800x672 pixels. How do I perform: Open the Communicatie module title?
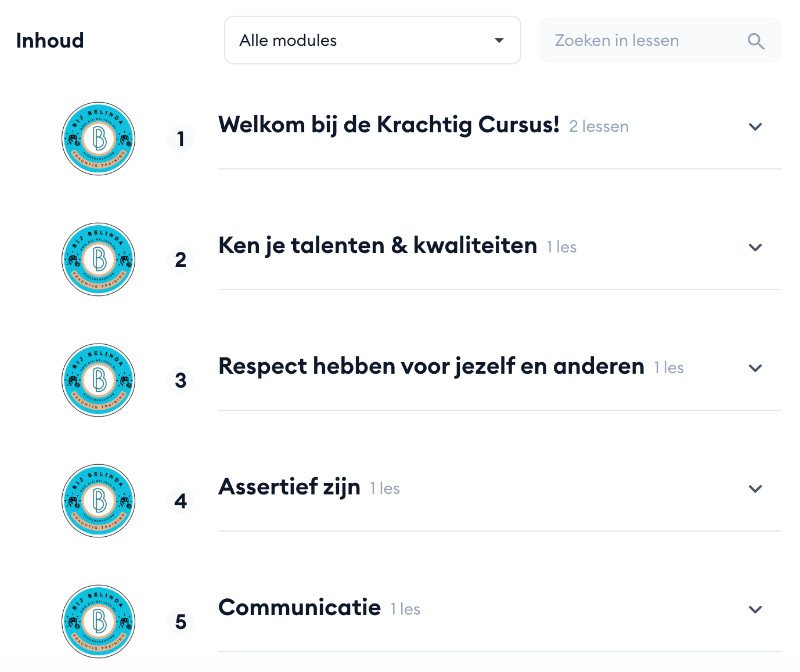300,608
